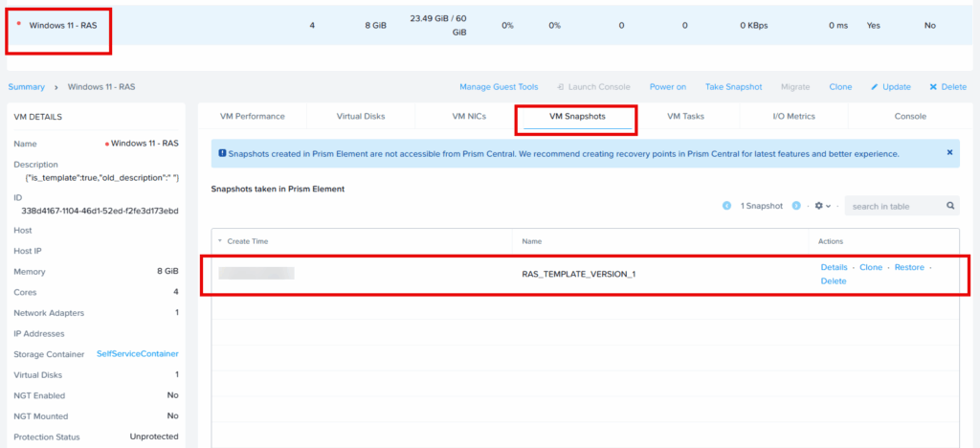Click the Description JSON value text

[x=100, y=178]
